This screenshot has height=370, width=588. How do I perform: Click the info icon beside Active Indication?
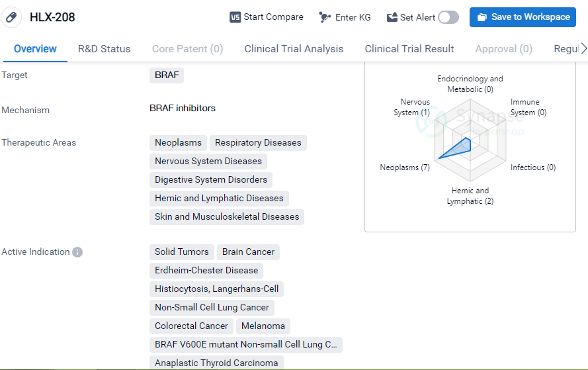pyautogui.click(x=77, y=252)
